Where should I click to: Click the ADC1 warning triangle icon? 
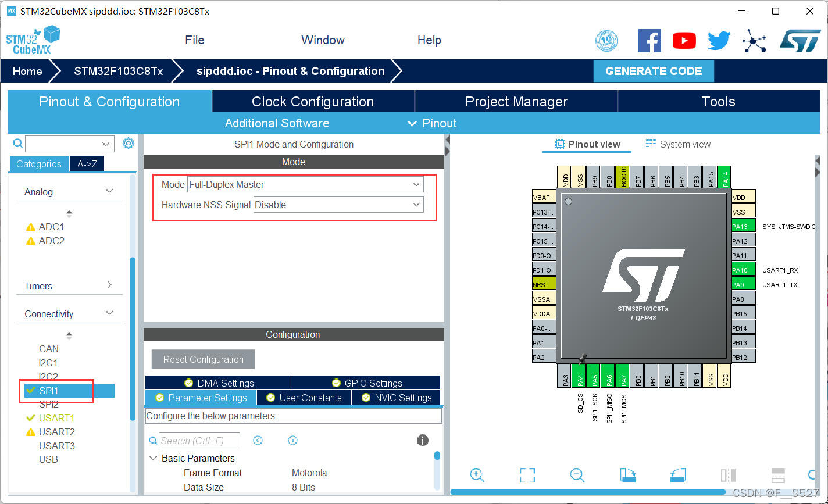31,227
